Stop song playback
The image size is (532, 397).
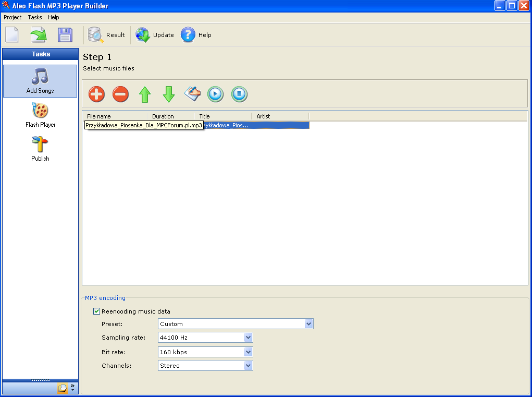point(239,94)
